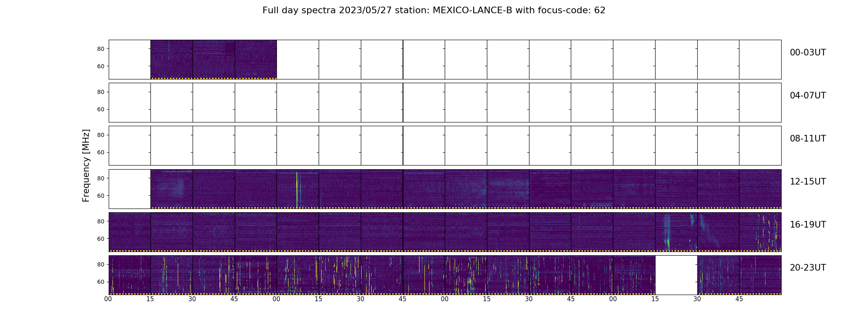
Task: Click the '04-07UT' row label
Action: click(808, 96)
